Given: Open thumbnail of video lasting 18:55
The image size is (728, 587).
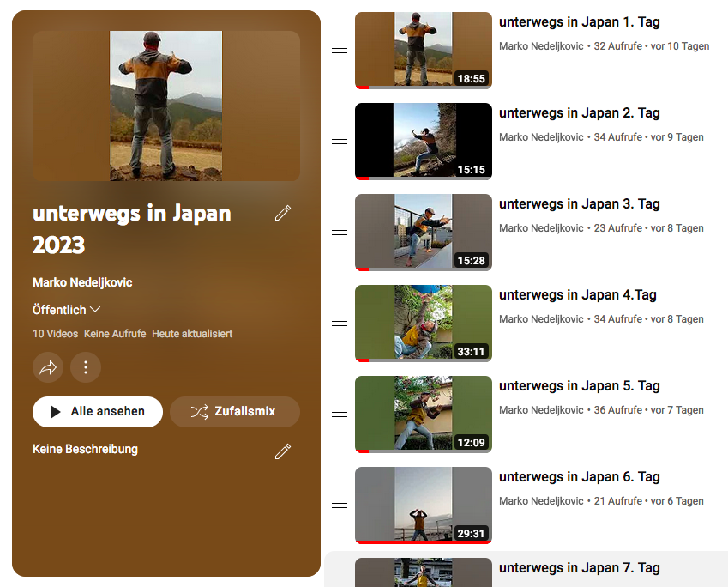Looking at the screenshot, I should [424, 50].
